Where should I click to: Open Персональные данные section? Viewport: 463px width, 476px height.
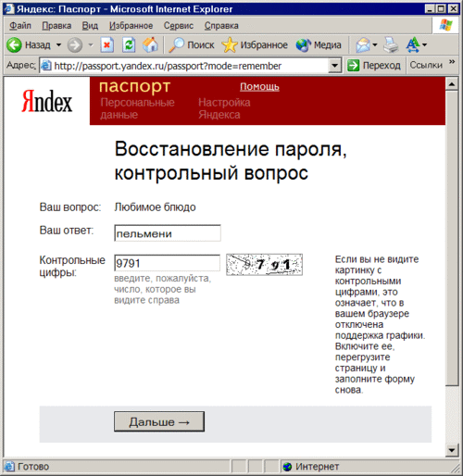(x=137, y=108)
